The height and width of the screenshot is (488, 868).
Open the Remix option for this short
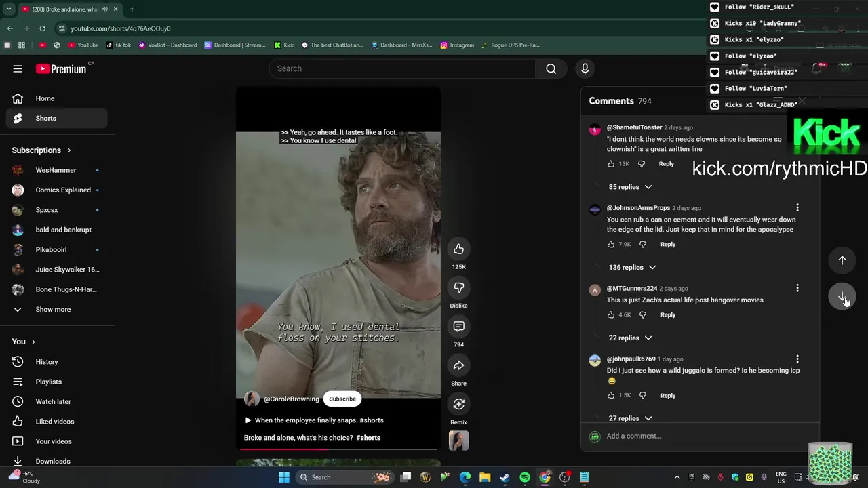(x=458, y=404)
